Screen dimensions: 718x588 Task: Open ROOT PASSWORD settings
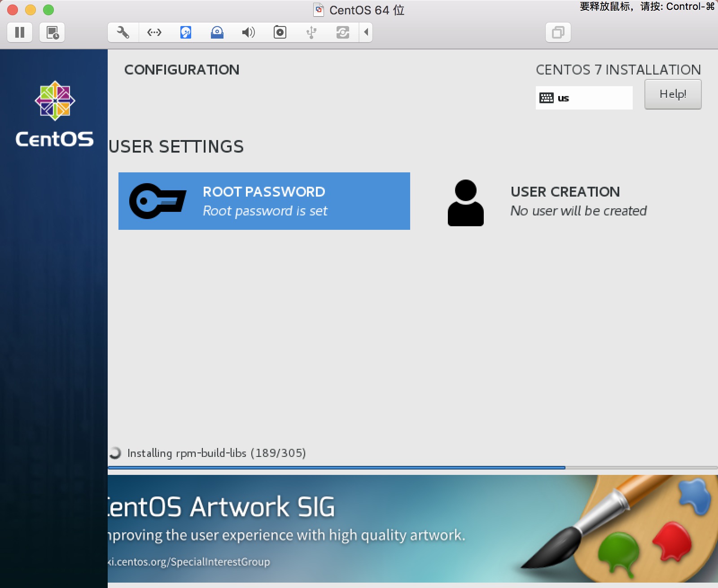coord(264,201)
